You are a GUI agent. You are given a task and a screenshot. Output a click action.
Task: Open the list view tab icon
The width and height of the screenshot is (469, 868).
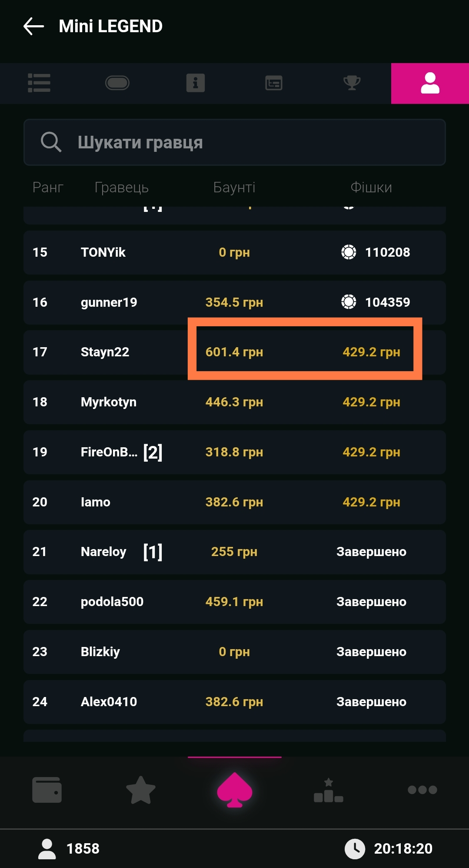(39, 83)
